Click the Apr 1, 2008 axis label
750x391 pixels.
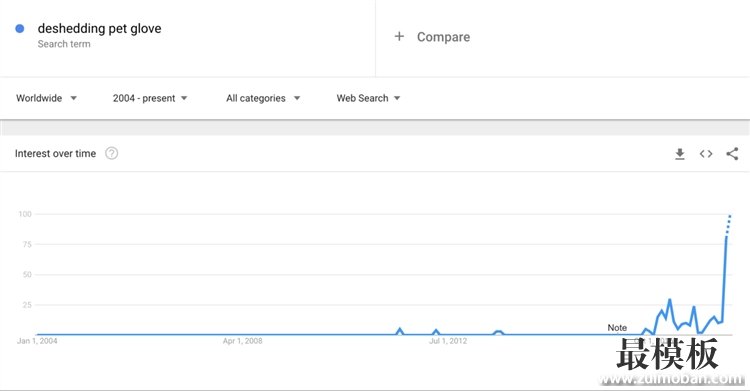[x=243, y=341]
